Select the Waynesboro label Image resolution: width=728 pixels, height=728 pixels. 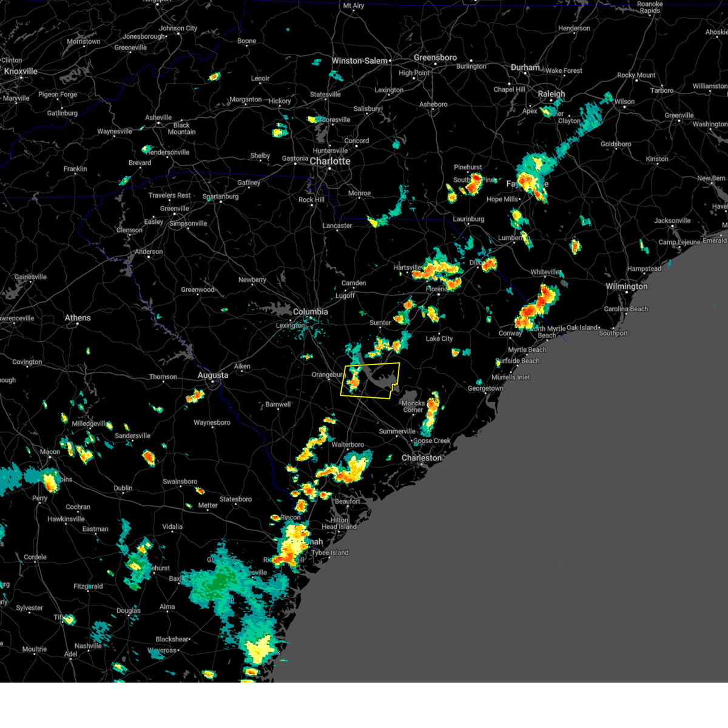click(x=212, y=423)
